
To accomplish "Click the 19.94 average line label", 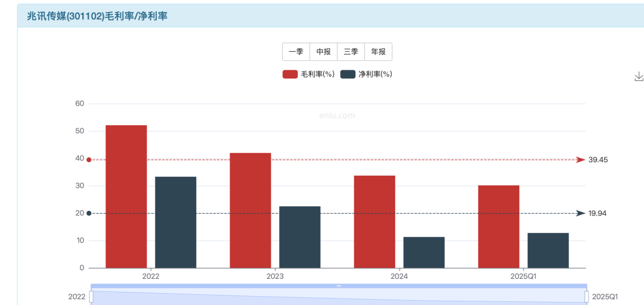I will click(598, 213).
